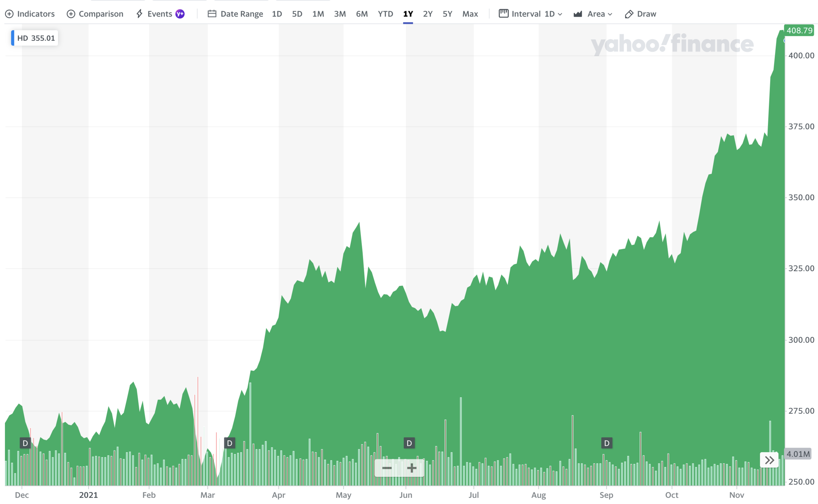818x504 pixels.
Task: Click the Comparison plus icon
Action: [71, 14]
